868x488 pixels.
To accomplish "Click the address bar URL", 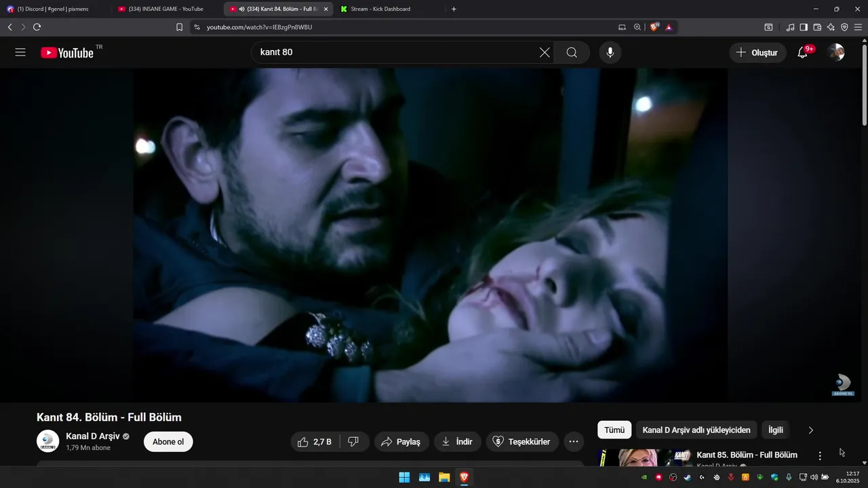I will tap(260, 27).
